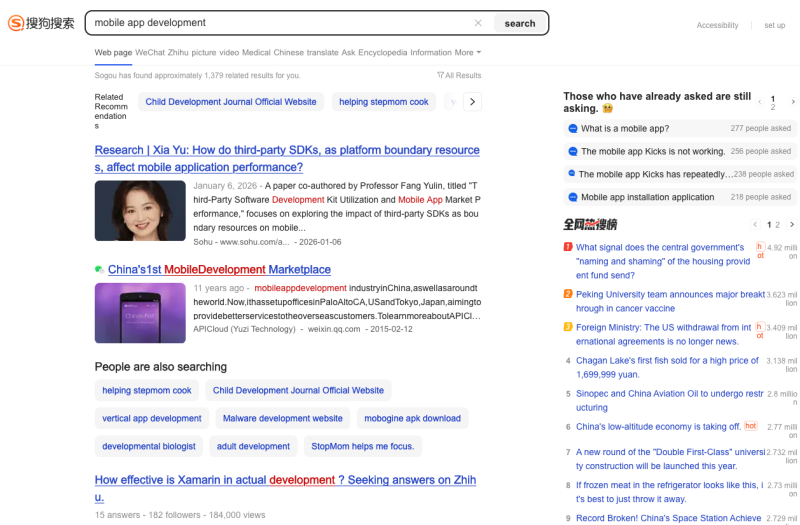Screen dimensions: 800x525
Task: Open Sinopec and China Aviation Oil hot topic
Action: pyautogui.click(x=669, y=401)
